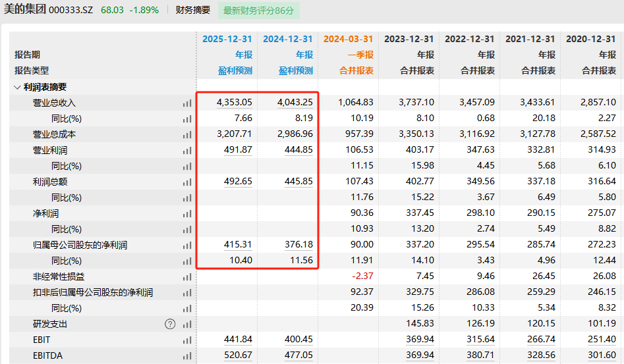Select the 2021-12-31 column header

pos(530,39)
